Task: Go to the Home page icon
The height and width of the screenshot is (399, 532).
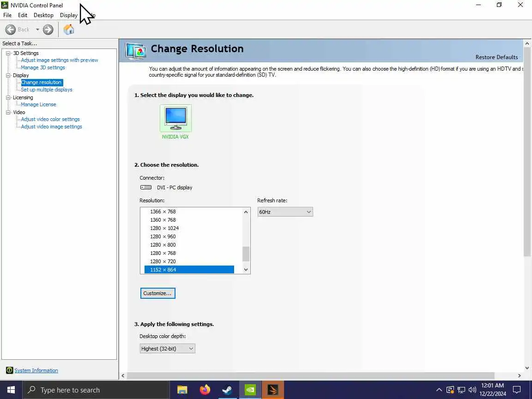Action: click(69, 30)
